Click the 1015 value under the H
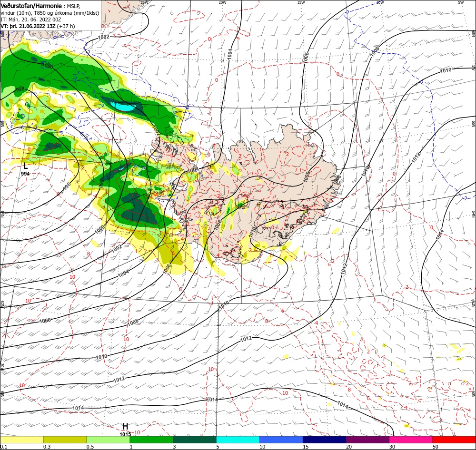Viewport: 476px width, 450px height. (x=125, y=434)
